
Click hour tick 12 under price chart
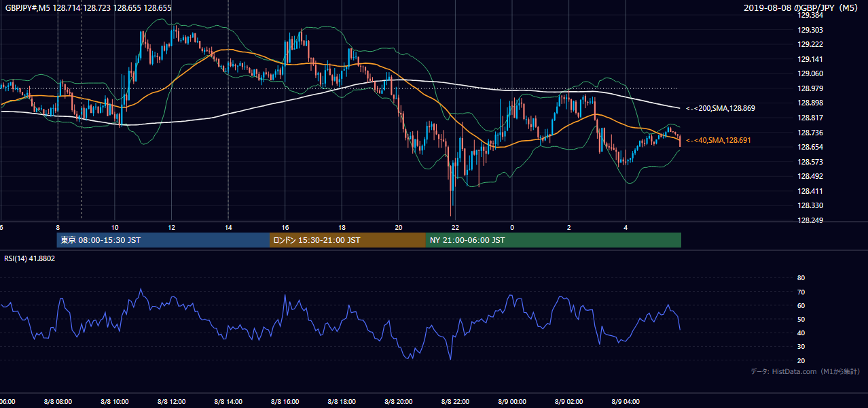(172, 228)
